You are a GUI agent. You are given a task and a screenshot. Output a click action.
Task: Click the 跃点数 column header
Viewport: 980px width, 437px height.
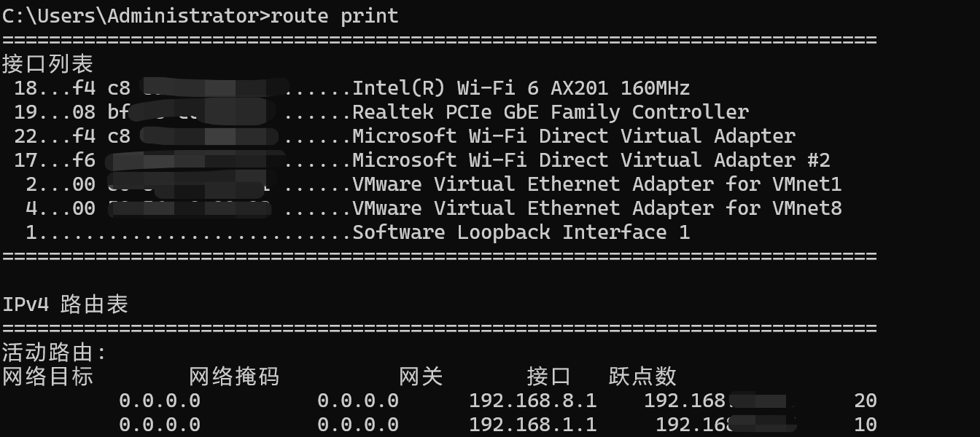(x=642, y=377)
